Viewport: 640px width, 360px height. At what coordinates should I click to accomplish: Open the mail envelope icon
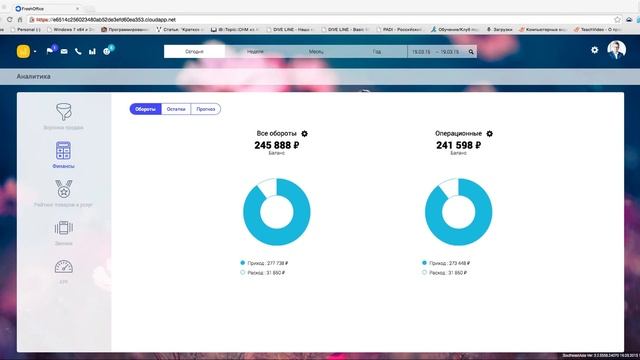click(x=64, y=51)
